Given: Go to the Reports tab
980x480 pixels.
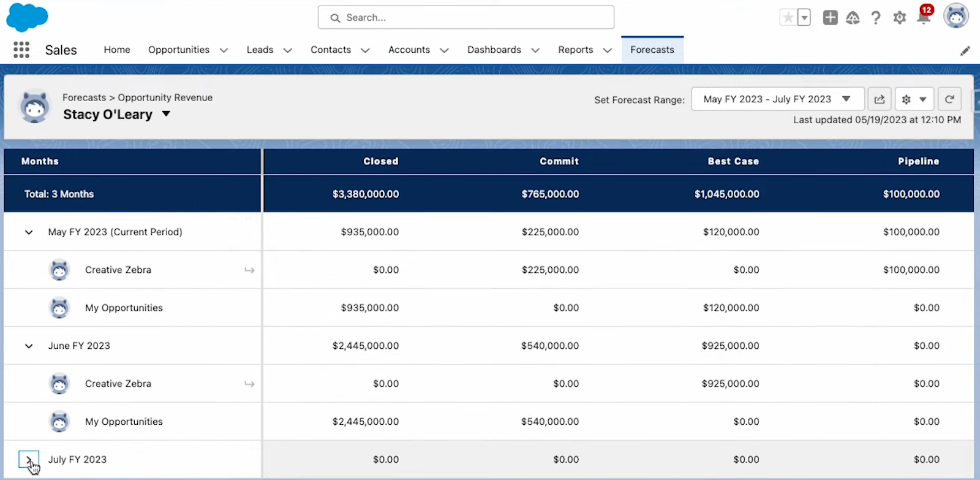Looking at the screenshot, I should [576, 50].
